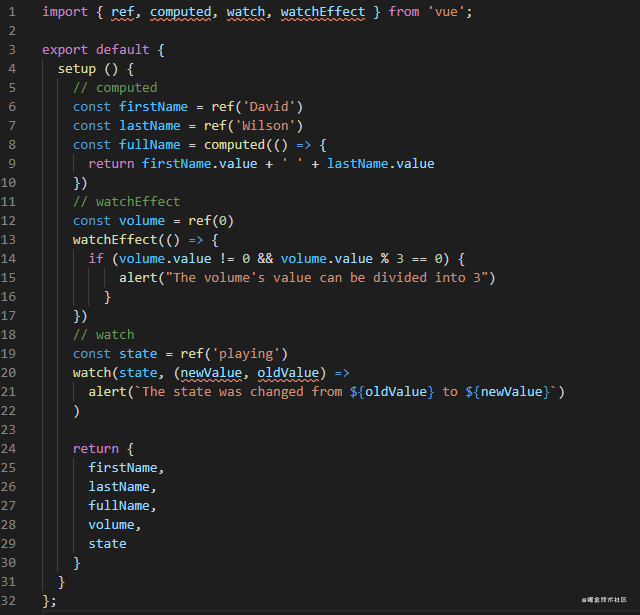
Task: Click the 'vue' module string on line 1
Action: (x=446, y=12)
